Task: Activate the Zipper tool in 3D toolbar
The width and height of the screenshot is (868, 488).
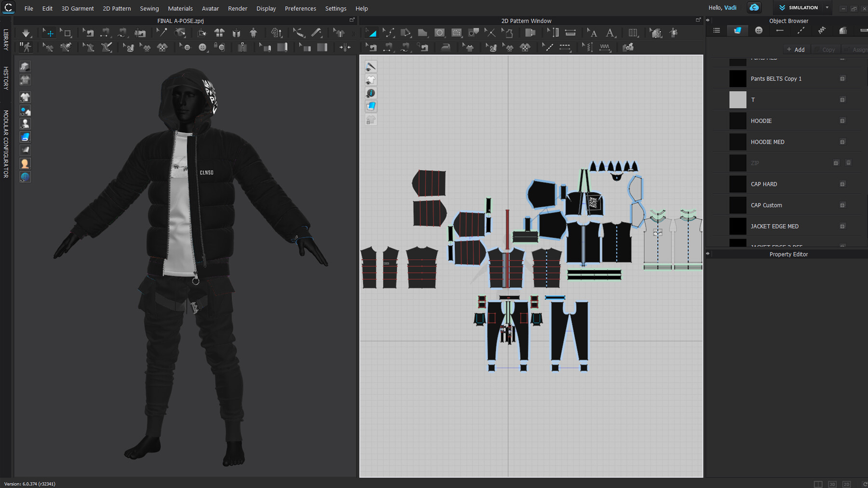Action: pos(242,47)
